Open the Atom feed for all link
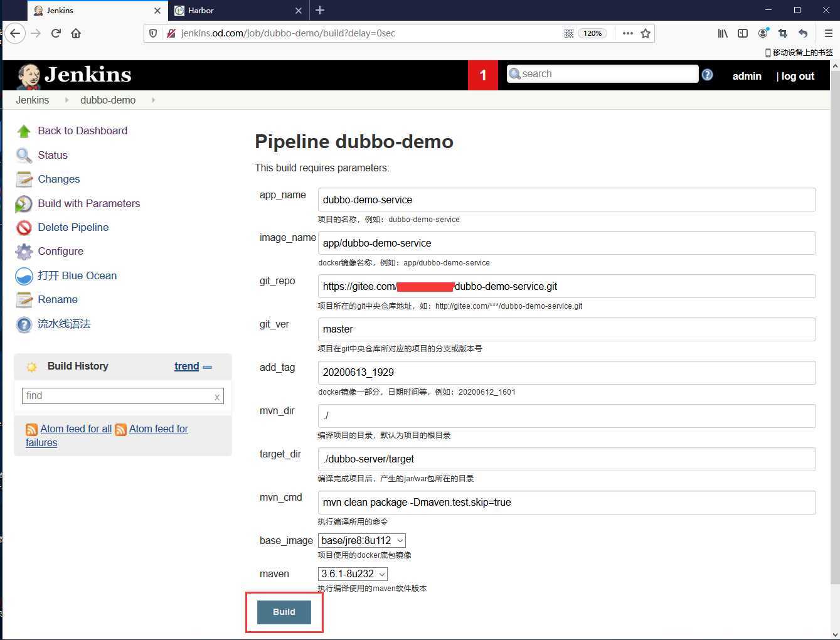The width and height of the screenshot is (840, 640). (x=76, y=429)
